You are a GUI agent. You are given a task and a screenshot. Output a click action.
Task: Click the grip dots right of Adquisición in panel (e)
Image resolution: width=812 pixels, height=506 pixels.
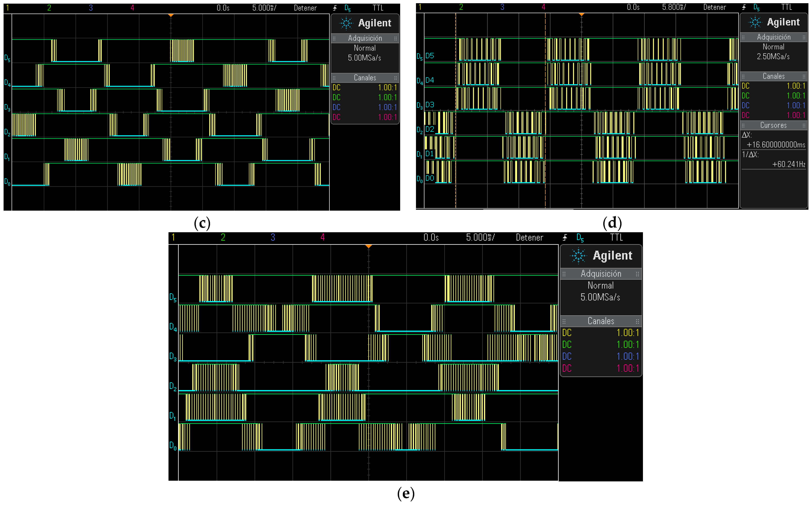[x=637, y=274]
